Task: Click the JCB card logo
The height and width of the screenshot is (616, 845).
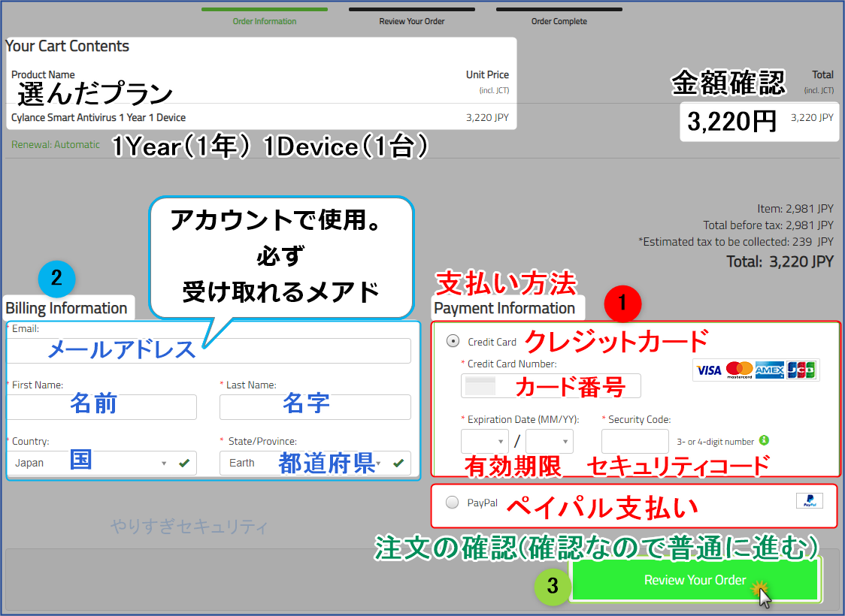Action: (801, 370)
